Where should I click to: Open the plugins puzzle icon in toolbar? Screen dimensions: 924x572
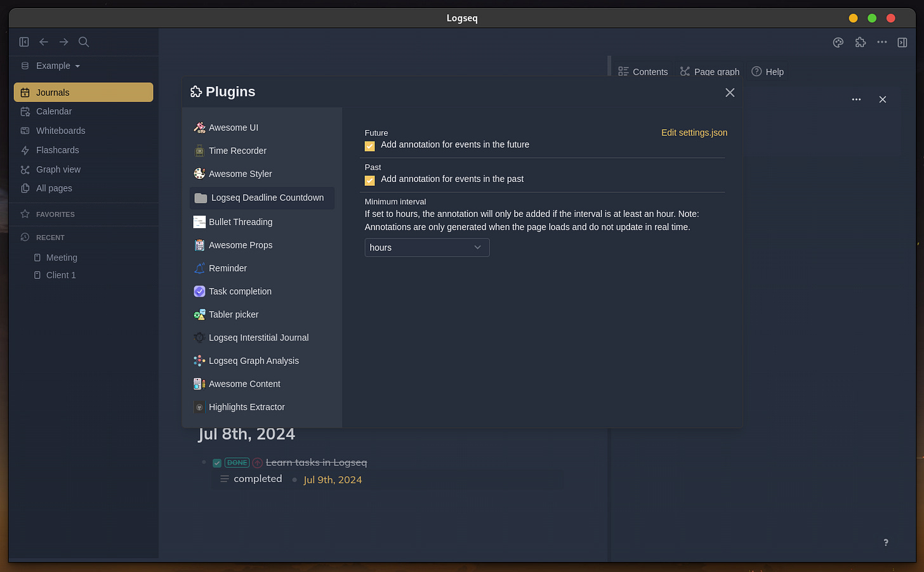click(x=861, y=42)
